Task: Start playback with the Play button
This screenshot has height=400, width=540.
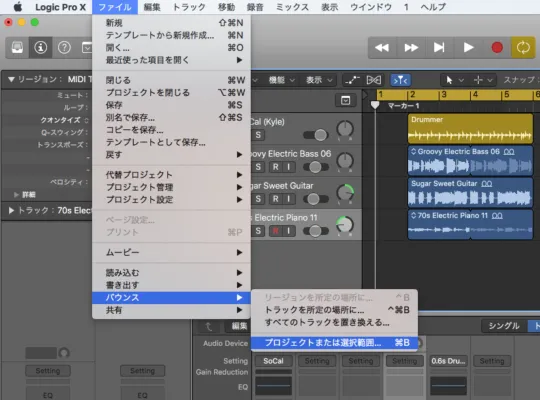Action: (x=468, y=48)
